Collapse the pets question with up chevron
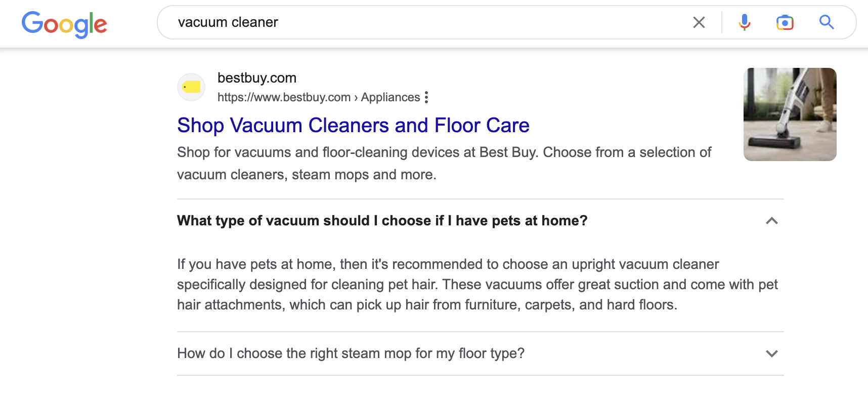 pyautogui.click(x=771, y=221)
